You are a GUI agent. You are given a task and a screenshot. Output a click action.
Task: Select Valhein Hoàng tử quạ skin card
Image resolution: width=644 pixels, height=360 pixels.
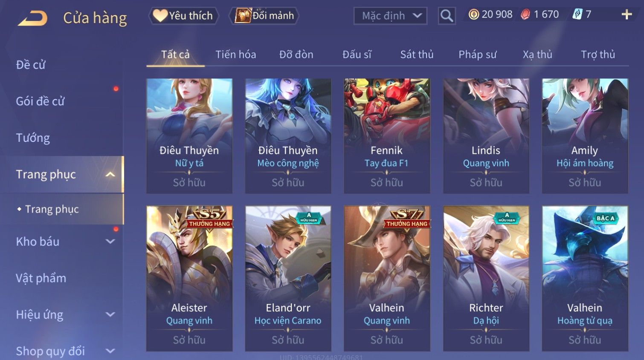click(585, 279)
